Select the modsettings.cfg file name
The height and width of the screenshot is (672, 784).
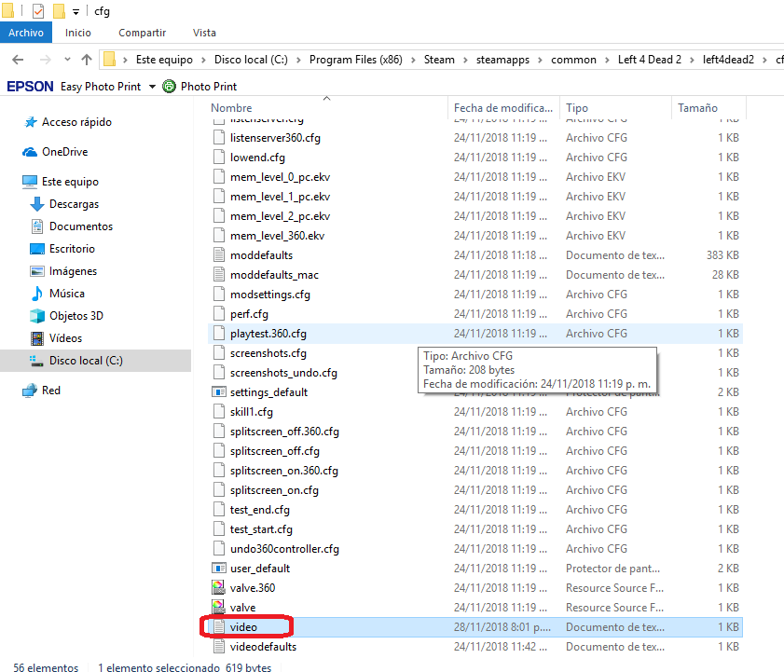pos(270,295)
